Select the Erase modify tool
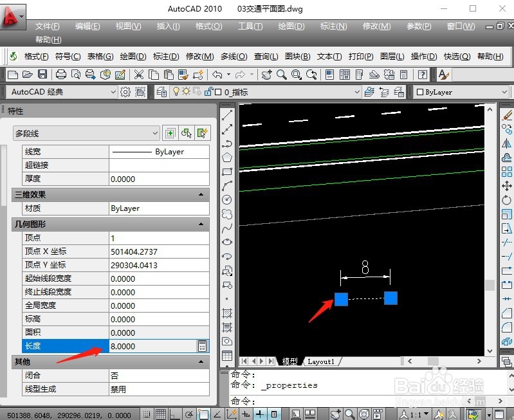Image resolution: width=514 pixels, height=420 pixels. [x=507, y=115]
